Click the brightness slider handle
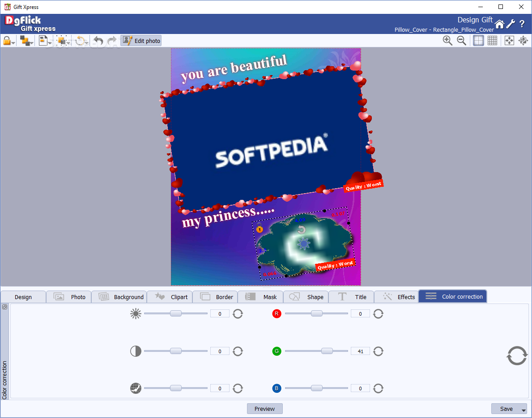 [x=176, y=313]
